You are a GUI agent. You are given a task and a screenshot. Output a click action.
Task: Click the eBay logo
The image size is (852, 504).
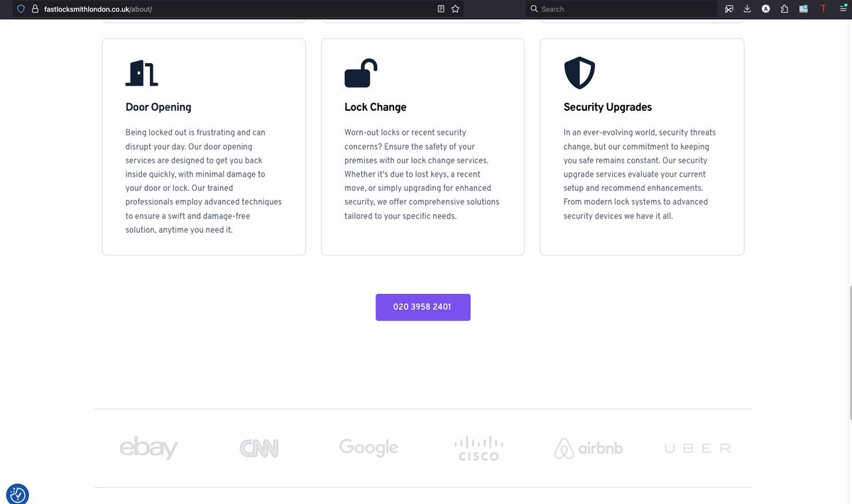point(148,448)
